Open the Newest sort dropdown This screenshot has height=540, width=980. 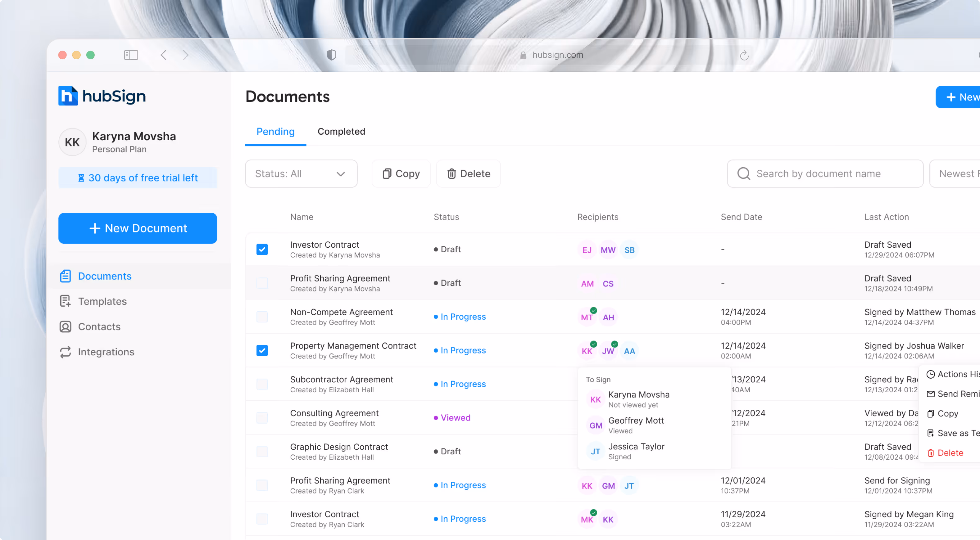tap(955, 174)
